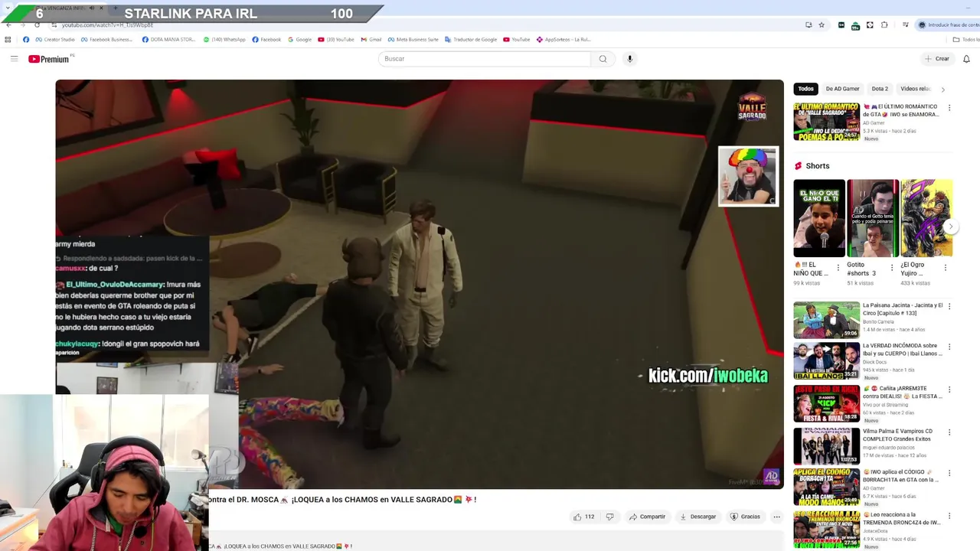Viewport: 980px width, 551px height.
Task: Reload the page
Action: click(x=36, y=25)
